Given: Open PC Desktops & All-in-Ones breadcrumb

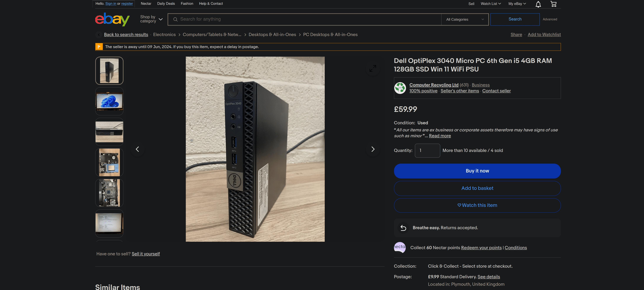Looking at the screenshot, I should (330, 35).
